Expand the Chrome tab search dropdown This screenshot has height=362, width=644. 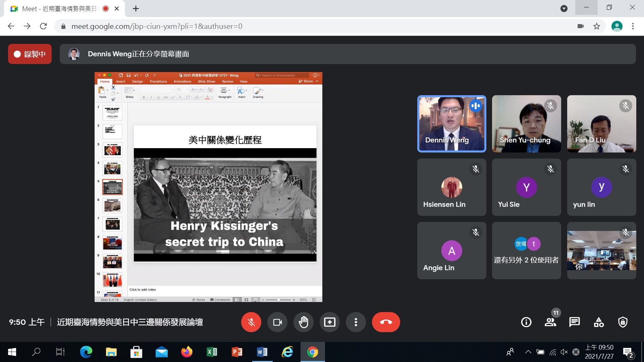pyautogui.click(x=564, y=9)
